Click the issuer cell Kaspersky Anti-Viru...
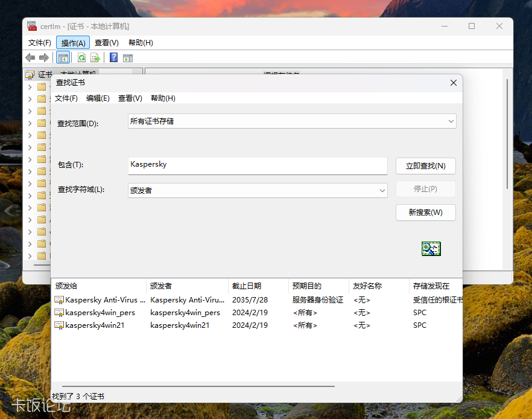This screenshot has width=532, height=419. 187,300
